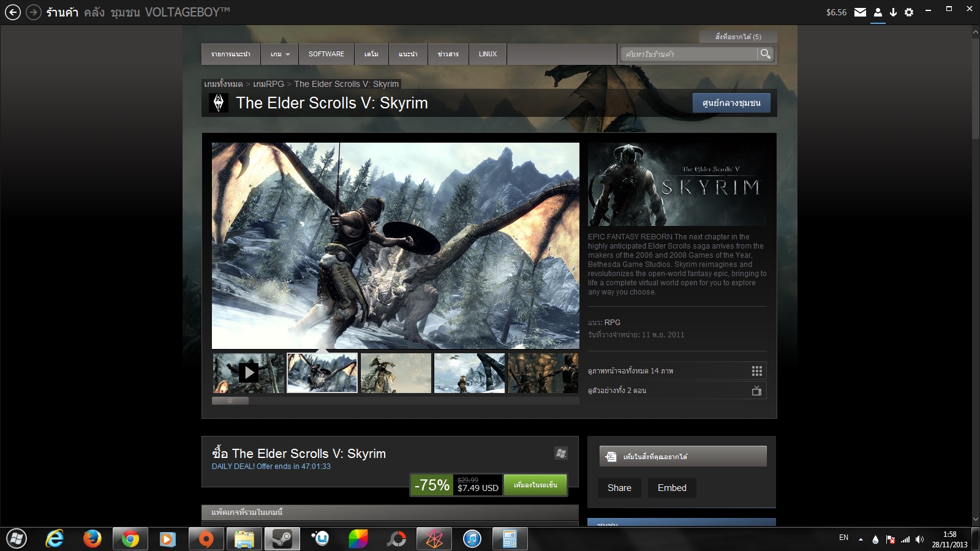Viewport: 980px width, 551px height.
Task: Open the taskbar colorful square icon
Action: [358, 539]
